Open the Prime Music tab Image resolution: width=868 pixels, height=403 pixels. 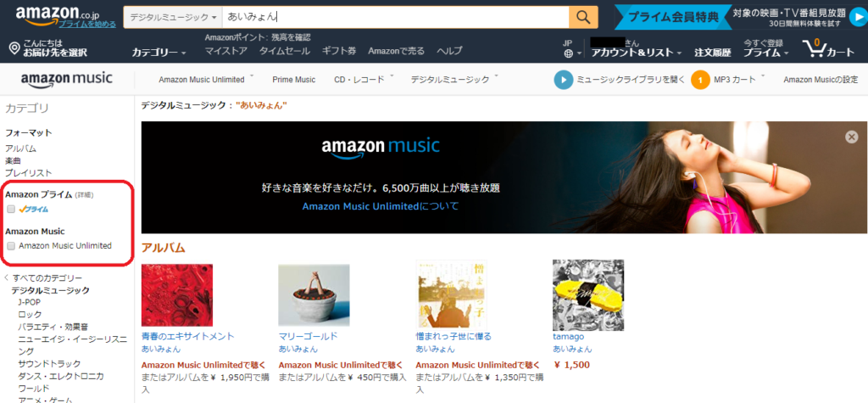click(294, 80)
